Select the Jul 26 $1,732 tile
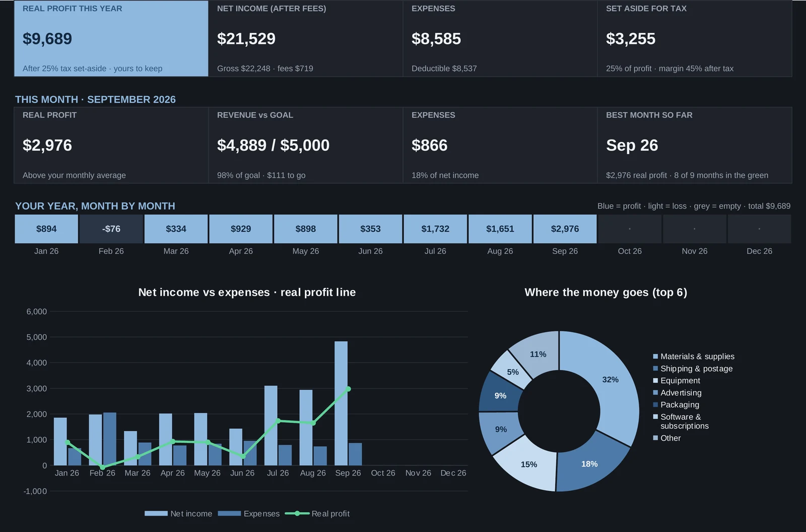The height and width of the screenshot is (532, 806). 435,229
